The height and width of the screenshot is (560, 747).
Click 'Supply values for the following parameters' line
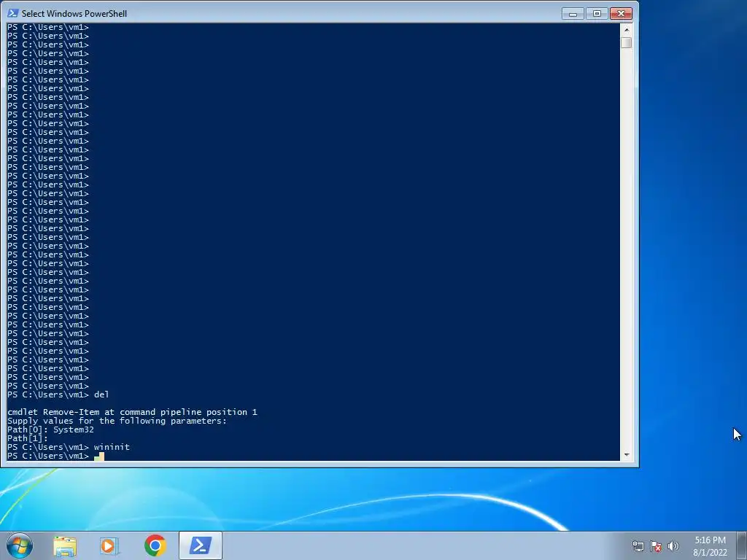coord(117,421)
